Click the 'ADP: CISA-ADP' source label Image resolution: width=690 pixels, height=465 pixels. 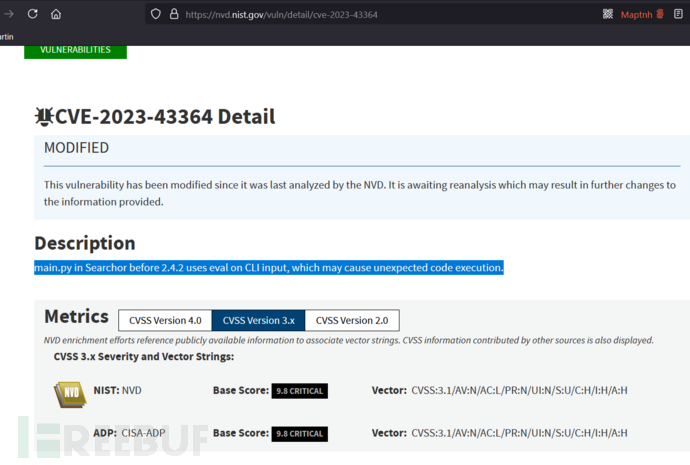click(x=129, y=433)
